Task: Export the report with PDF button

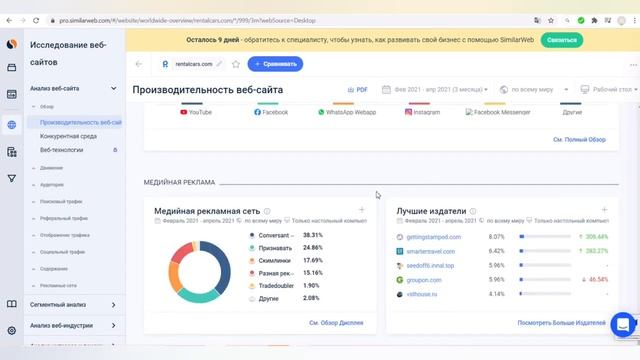Action: [358, 89]
